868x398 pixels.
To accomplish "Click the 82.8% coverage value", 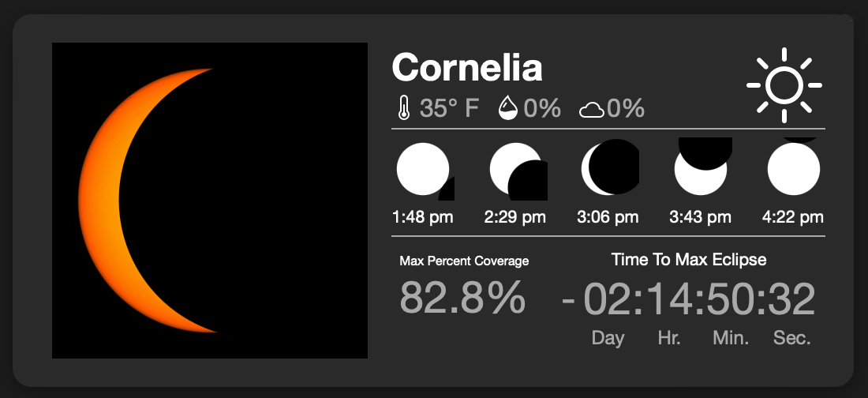I will (x=462, y=298).
